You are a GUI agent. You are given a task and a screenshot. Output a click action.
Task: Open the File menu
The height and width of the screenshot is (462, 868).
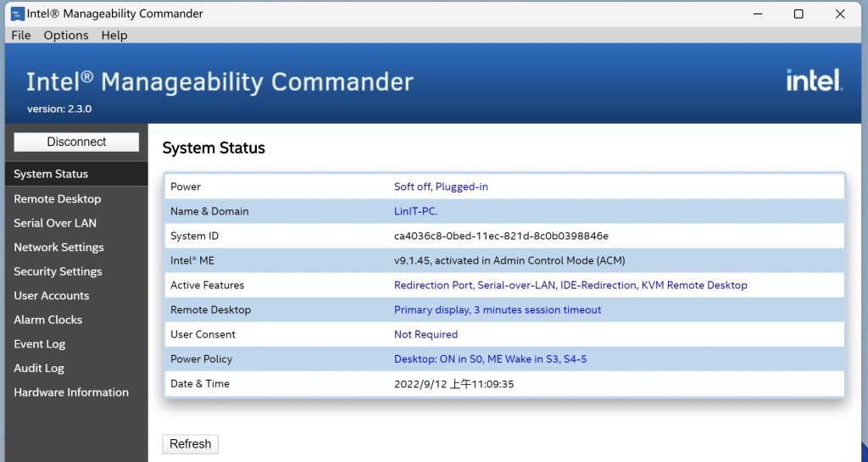21,35
